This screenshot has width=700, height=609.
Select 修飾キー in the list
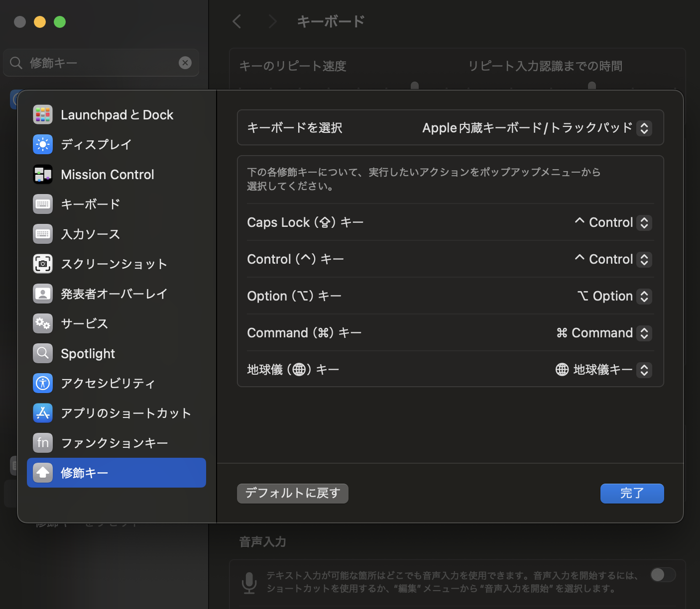[x=117, y=473]
